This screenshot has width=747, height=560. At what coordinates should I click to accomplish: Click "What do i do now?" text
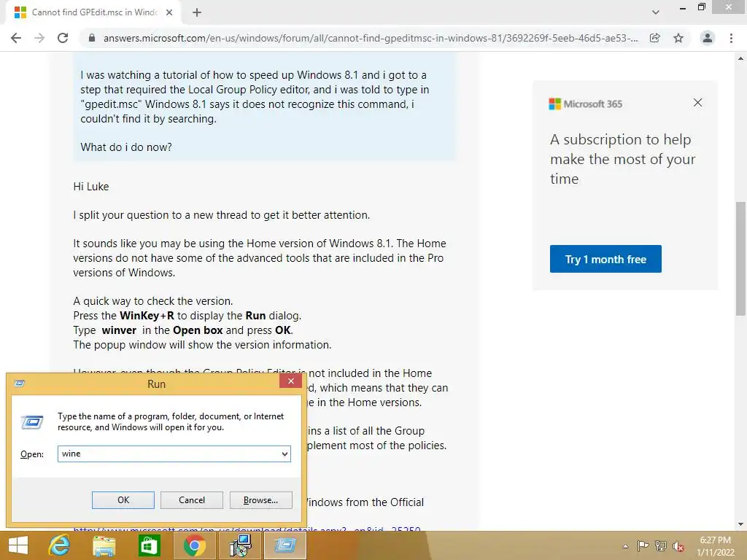pos(126,147)
